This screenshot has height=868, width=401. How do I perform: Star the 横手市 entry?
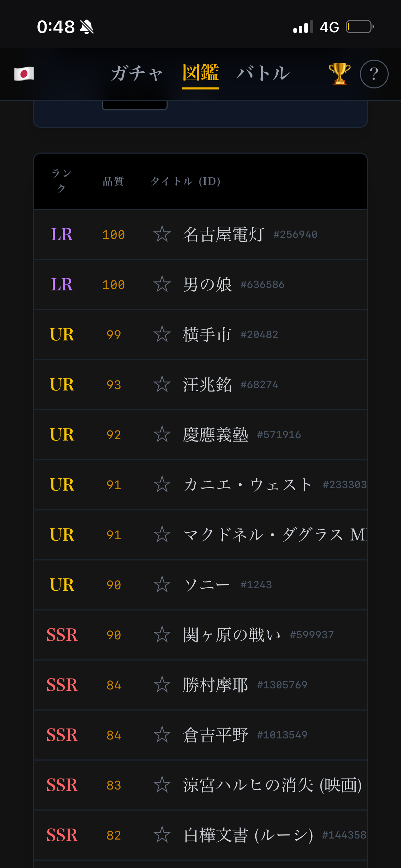[162, 335]
